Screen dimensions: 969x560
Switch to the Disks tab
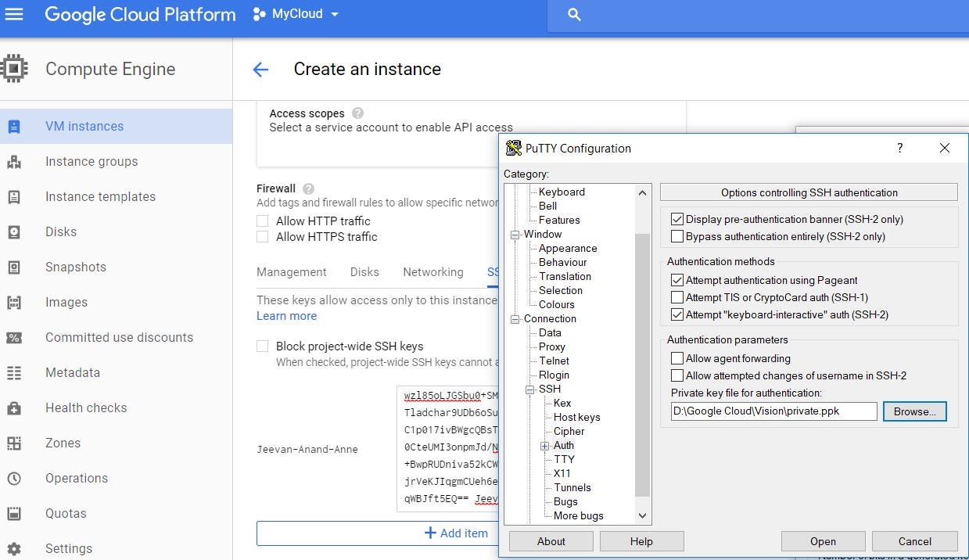tap(364, 272)
